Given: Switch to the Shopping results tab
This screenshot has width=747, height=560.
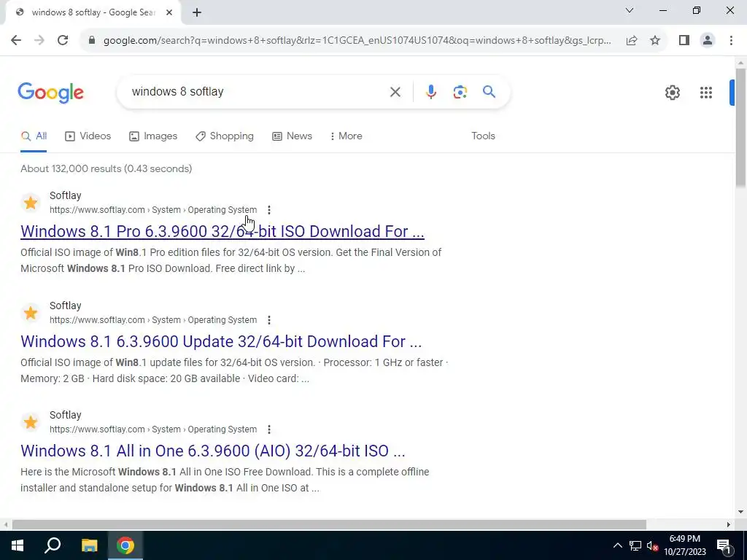Looking at the screenshot, I should 225,136.
